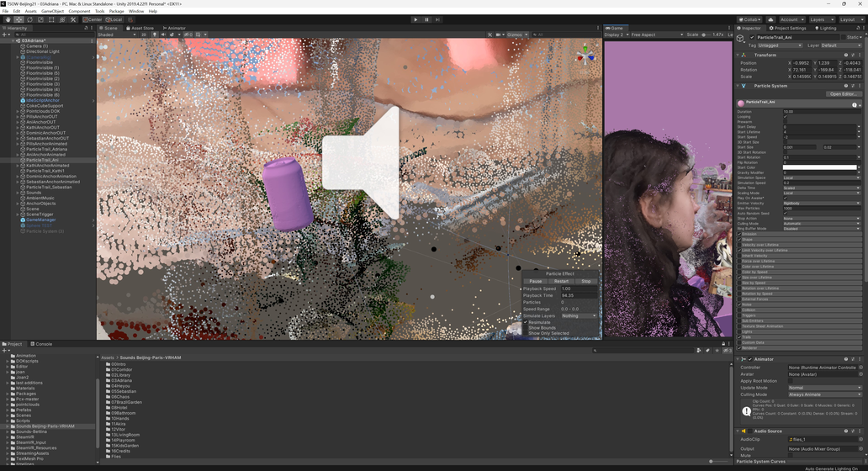Open the Culling Mode dropdown in Animator
This screenshot has width=868, height=471.
[x=824, y=394]
